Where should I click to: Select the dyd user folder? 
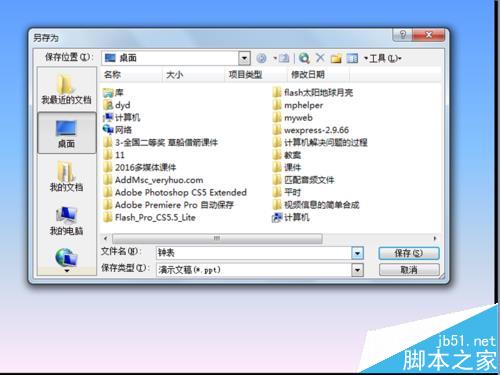tap(117, 105)
